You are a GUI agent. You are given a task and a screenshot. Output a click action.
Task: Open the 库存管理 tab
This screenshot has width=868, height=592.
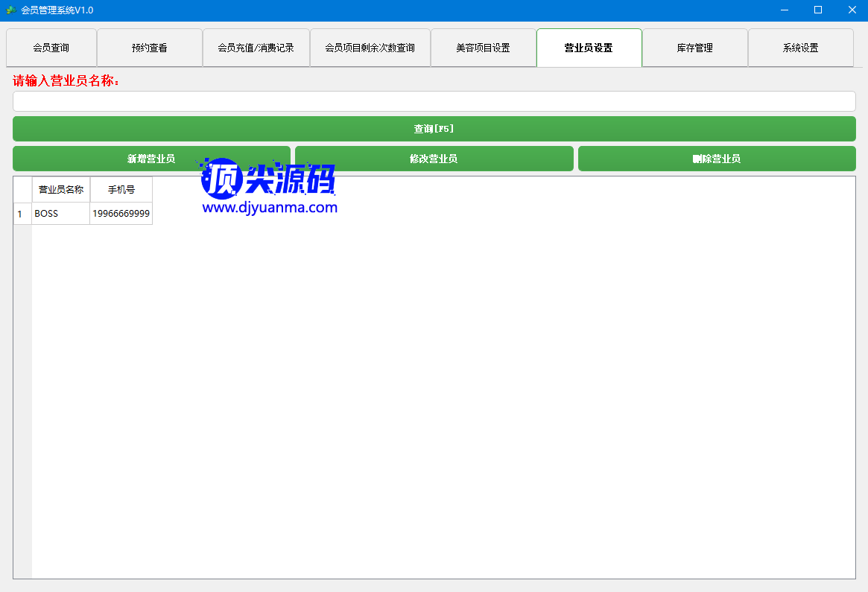[695, 48]
